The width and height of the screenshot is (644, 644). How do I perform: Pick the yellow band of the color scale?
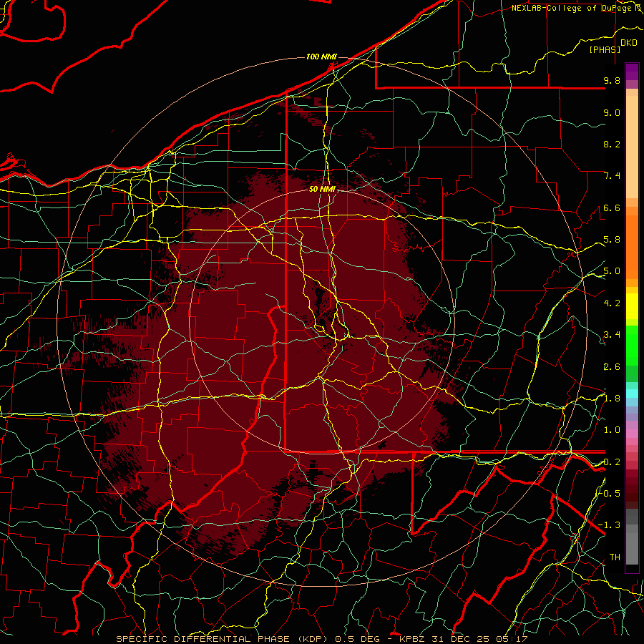coord(632,306)
